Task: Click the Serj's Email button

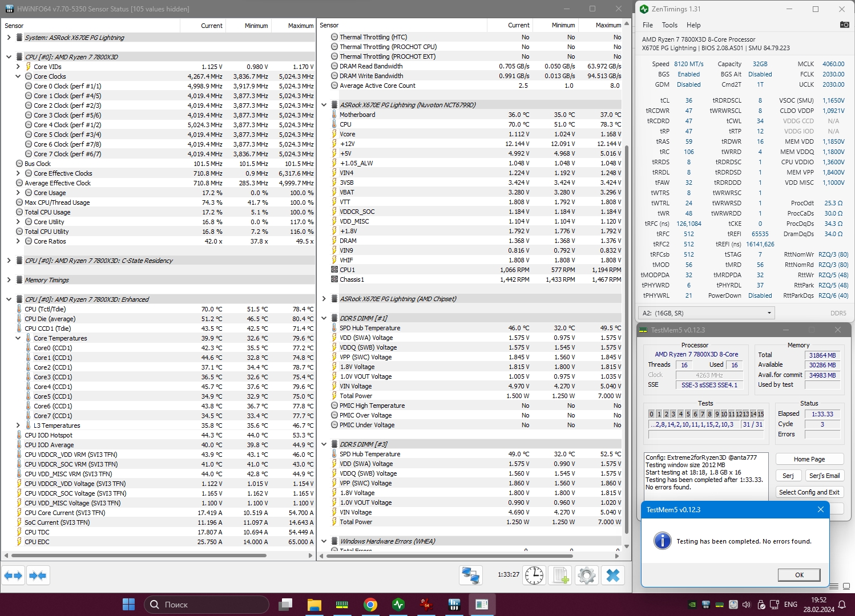Action: (824, 476)
